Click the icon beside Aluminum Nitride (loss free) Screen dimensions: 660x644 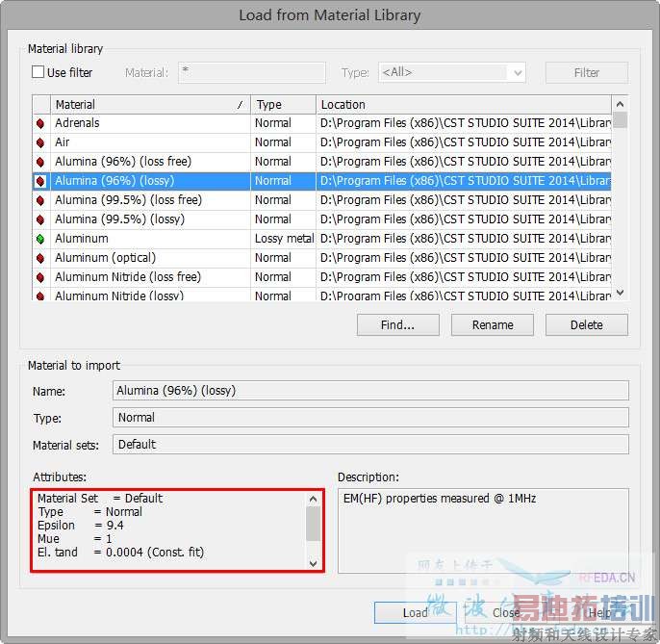[x=40, y=277]
